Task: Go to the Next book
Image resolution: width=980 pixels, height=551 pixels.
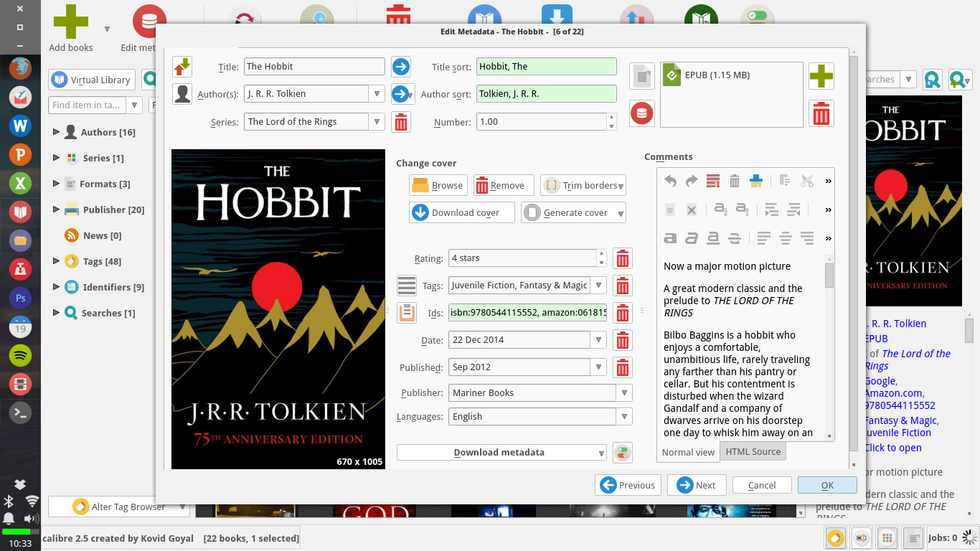Action: 697,485
